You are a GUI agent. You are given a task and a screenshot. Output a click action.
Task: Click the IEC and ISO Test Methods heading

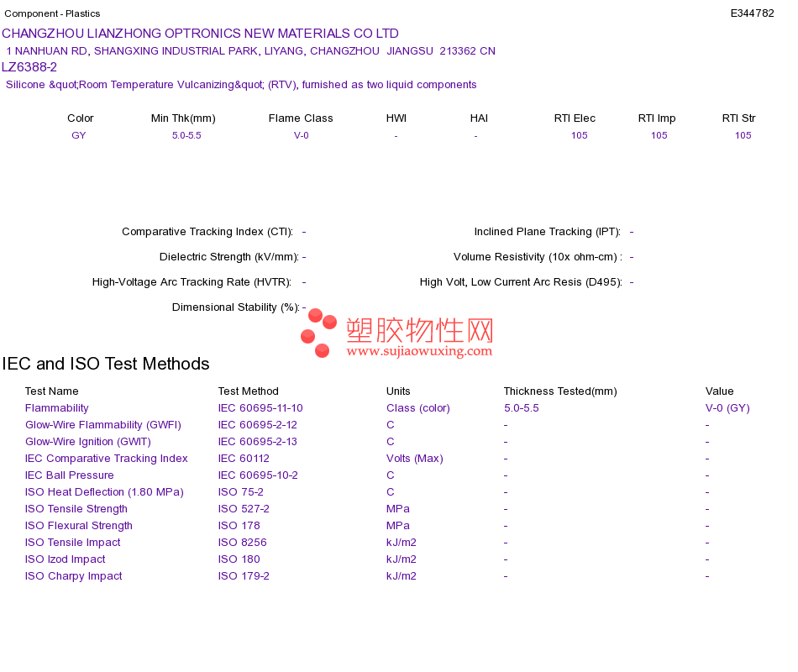coord(106,364)
